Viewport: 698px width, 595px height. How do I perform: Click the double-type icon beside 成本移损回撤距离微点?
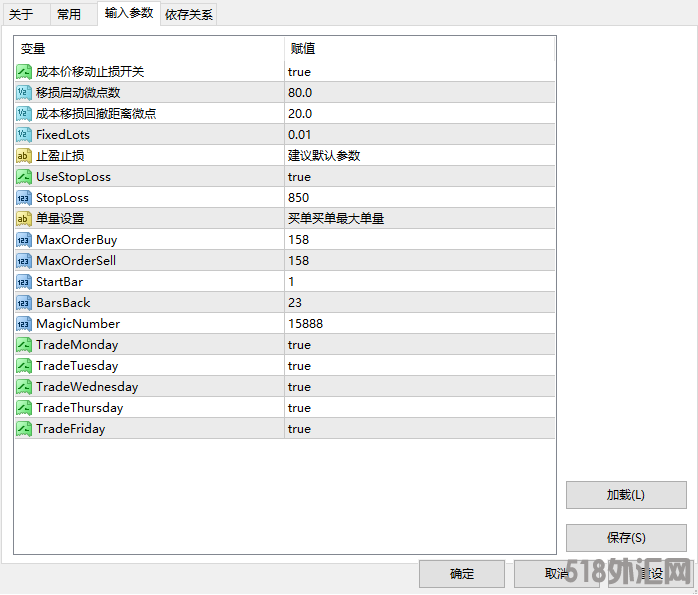pos(24,113)
